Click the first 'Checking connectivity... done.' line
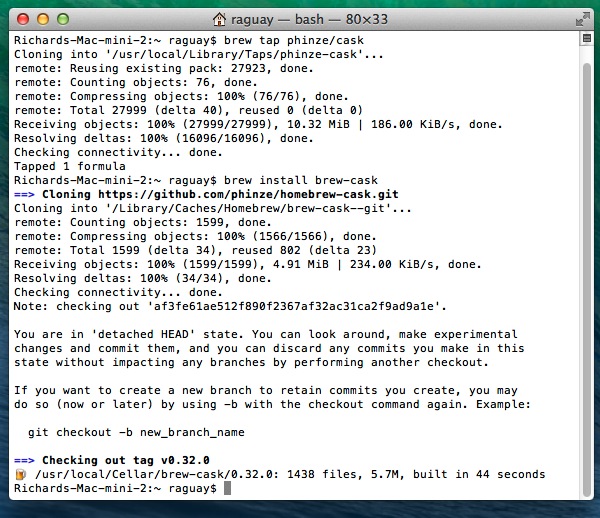 [x=118, y=152]
